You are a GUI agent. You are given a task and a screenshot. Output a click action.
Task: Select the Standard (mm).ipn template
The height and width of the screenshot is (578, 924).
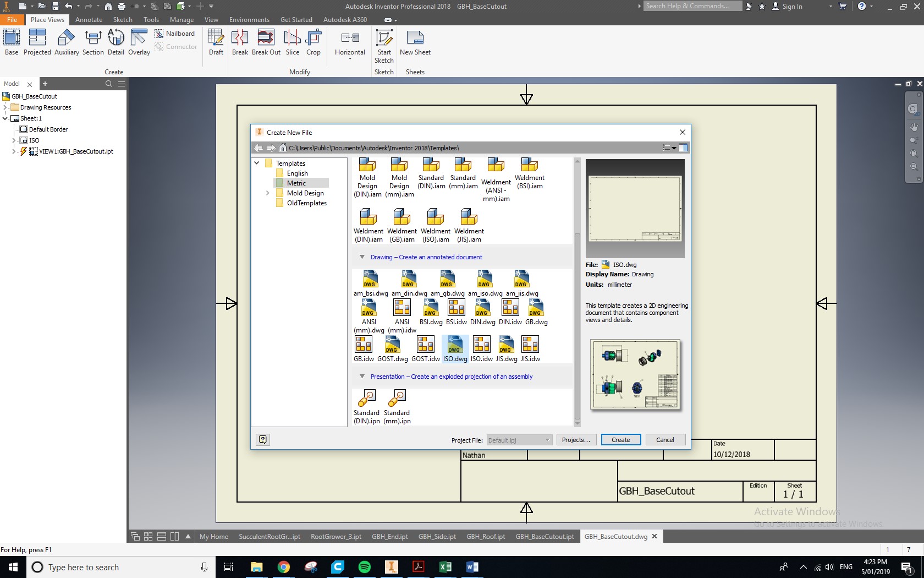397,407
